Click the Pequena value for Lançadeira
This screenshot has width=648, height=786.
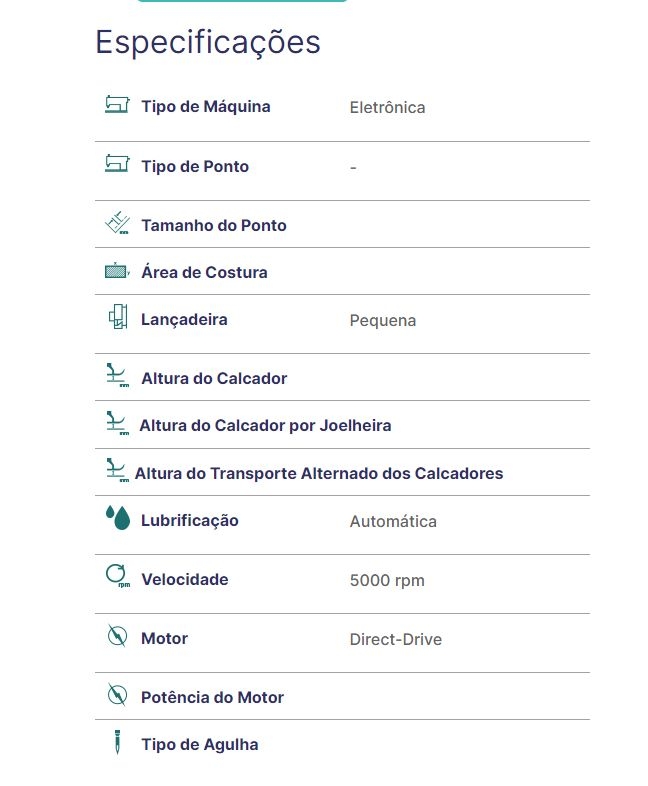pos(383,320)
